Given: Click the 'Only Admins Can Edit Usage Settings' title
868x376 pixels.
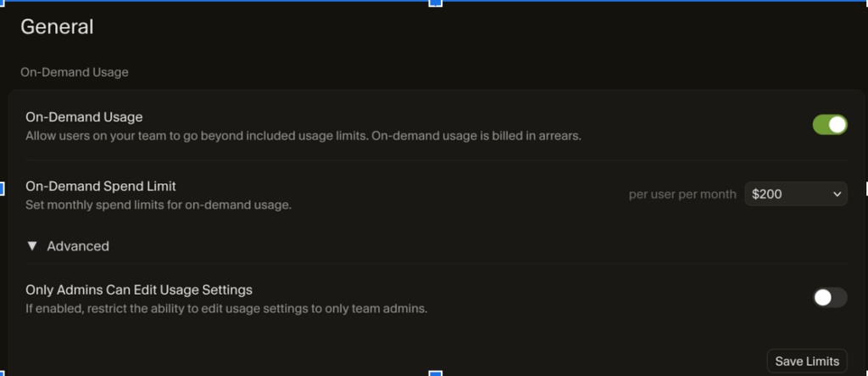Looking at the screenshot, I should pyautogui.click(x=139, y=289).
